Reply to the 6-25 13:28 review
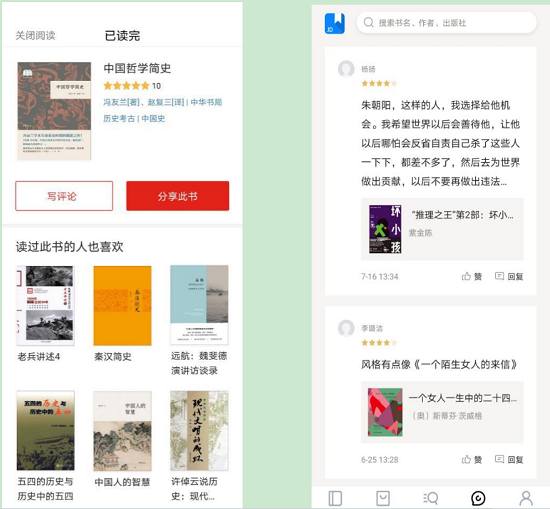This screenshot has height=509, width=550. pyautogui.click(x=509, y=460)
